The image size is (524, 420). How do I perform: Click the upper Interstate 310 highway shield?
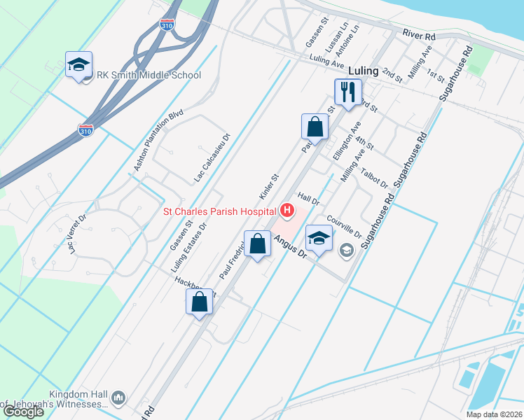click(167, 25)
